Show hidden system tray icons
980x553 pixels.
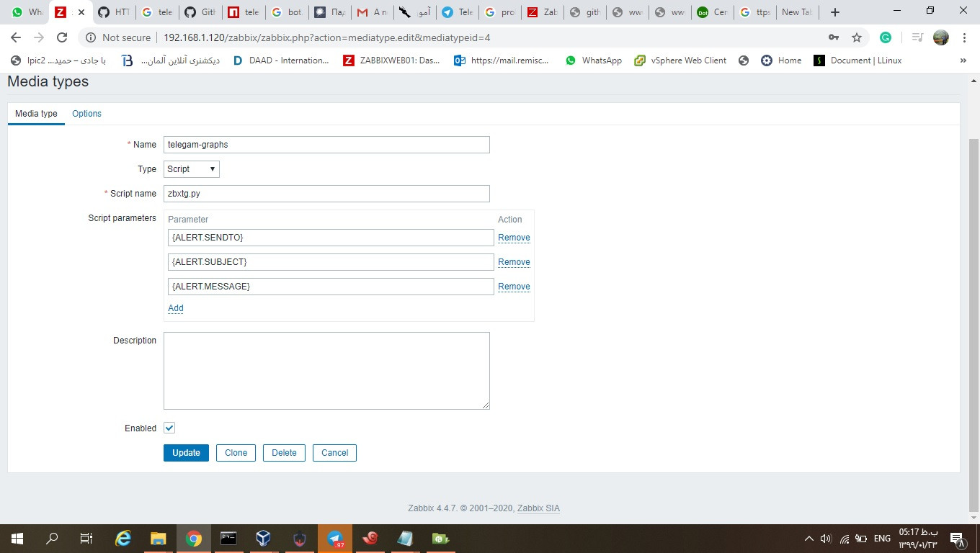click(x=808, y=539)
